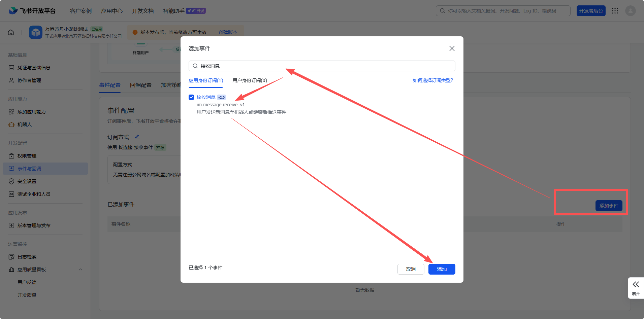Close the 添加事件 dialog with X

pyautogui.click(x=452, y=48)
